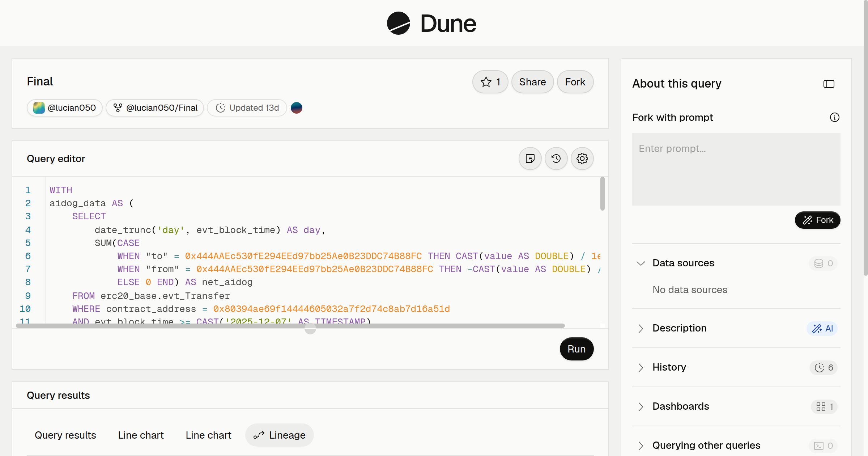The width and height of the screenshot is (868, 456).
Task: Switch to the Query results tab
Action: click(65, 435)
